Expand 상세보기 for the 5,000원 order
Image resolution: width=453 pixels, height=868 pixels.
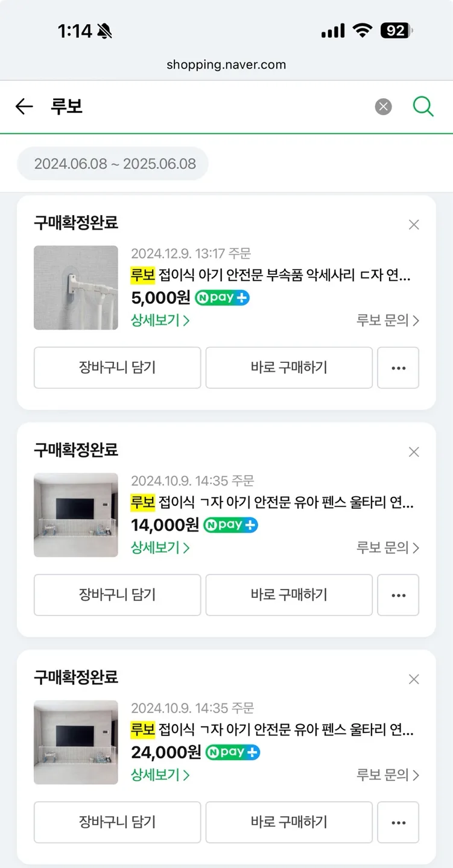point(160,320)
